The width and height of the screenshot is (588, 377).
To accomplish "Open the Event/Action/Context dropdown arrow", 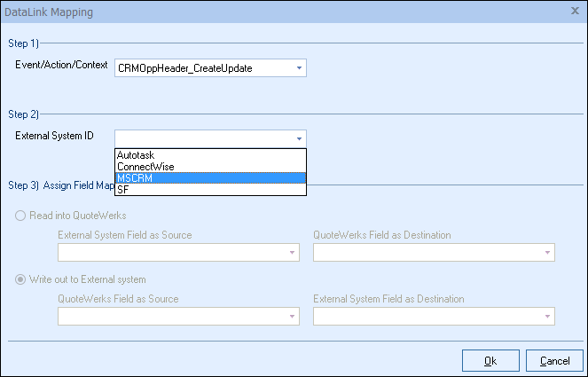I will coord(299,68).
